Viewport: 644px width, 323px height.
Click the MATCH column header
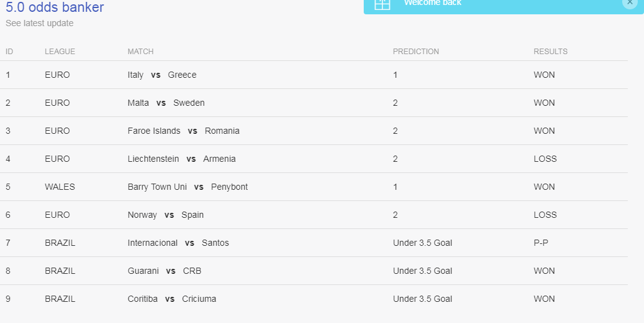(140, 52)
